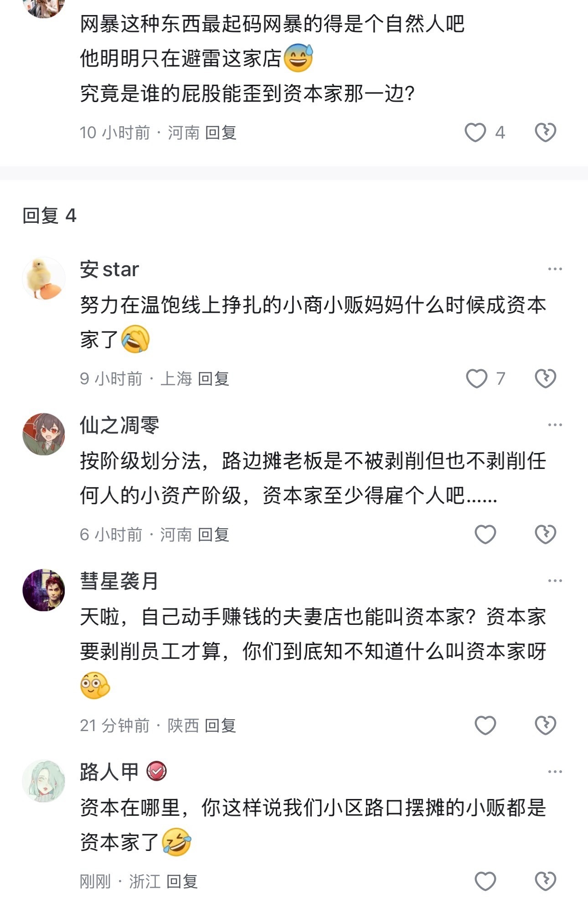The width and height of the screenshot is (588, 902).
Task: Reply to 安star's 上海 comment
Action: pyautogui.click(x=213, y=379)
